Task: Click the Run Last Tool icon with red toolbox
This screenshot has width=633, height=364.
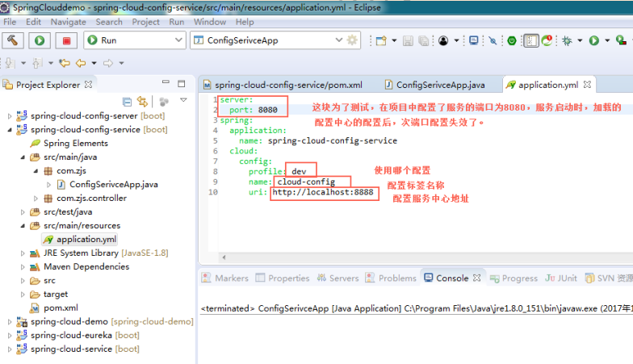Action: [621, 40]
